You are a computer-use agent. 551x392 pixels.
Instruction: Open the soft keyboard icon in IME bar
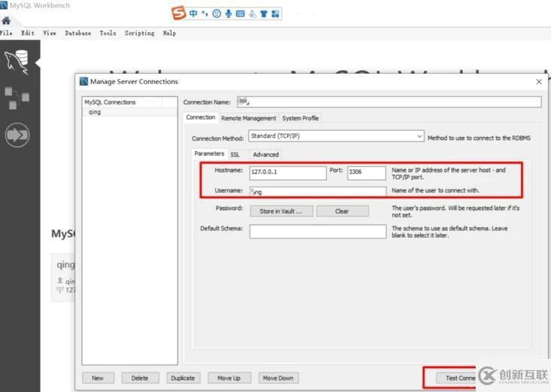240,14
